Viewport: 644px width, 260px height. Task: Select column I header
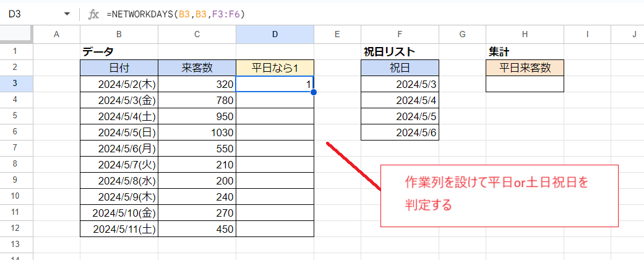(587, 35)
